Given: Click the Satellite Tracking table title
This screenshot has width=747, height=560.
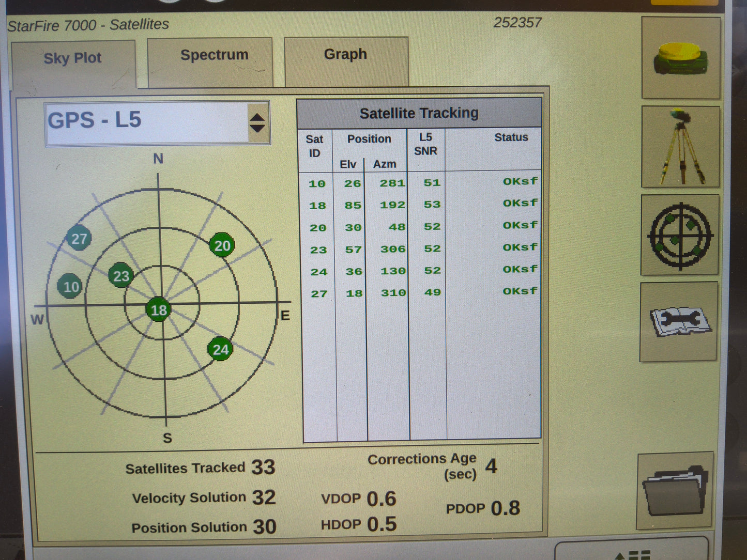Looking at the screenshot, I should point(419,113).
